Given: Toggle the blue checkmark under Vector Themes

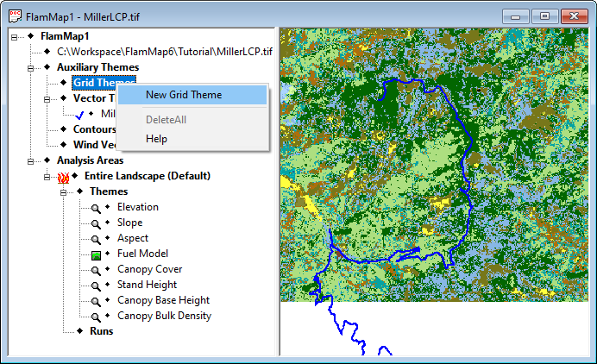Looking at the screenshot, I should [x=79, y=115].
